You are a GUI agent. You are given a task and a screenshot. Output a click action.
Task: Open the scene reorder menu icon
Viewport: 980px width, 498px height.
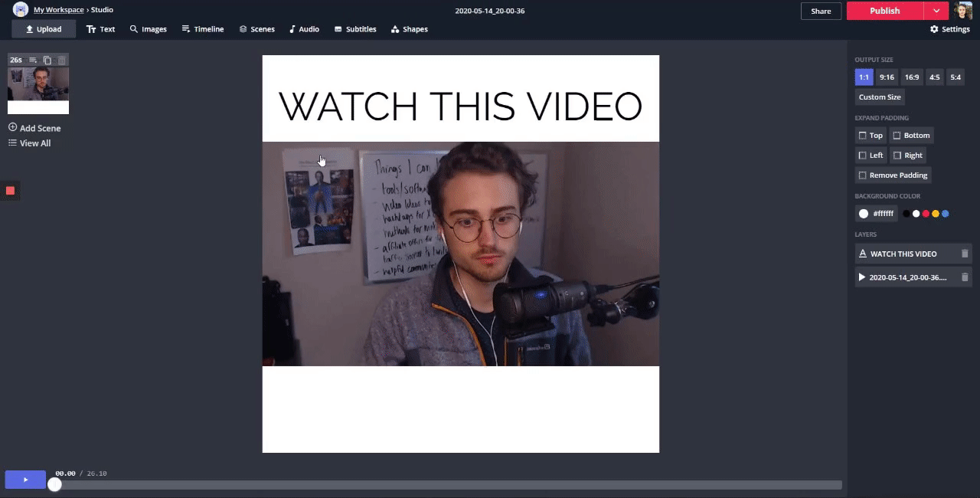[x=33, y=60]
